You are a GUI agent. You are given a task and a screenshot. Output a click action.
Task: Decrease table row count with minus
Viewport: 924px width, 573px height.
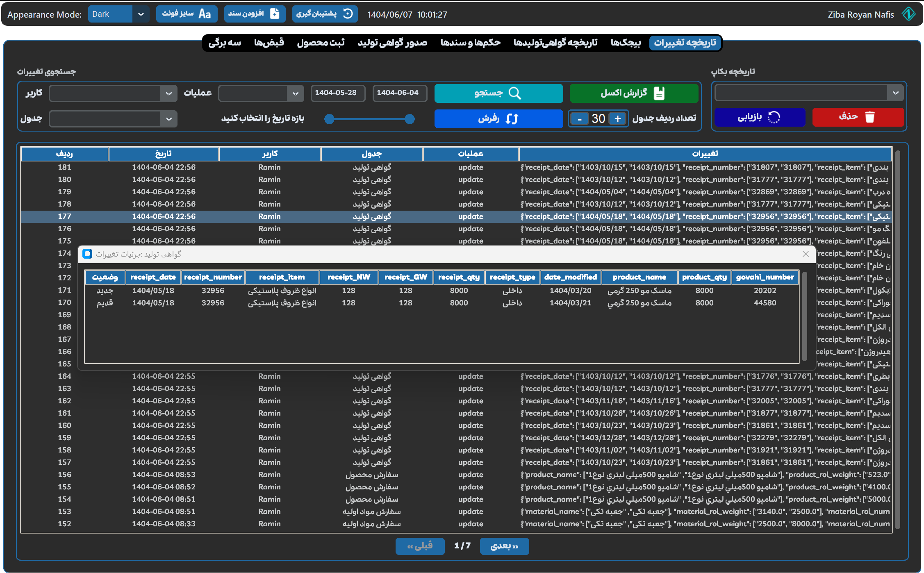579,119
